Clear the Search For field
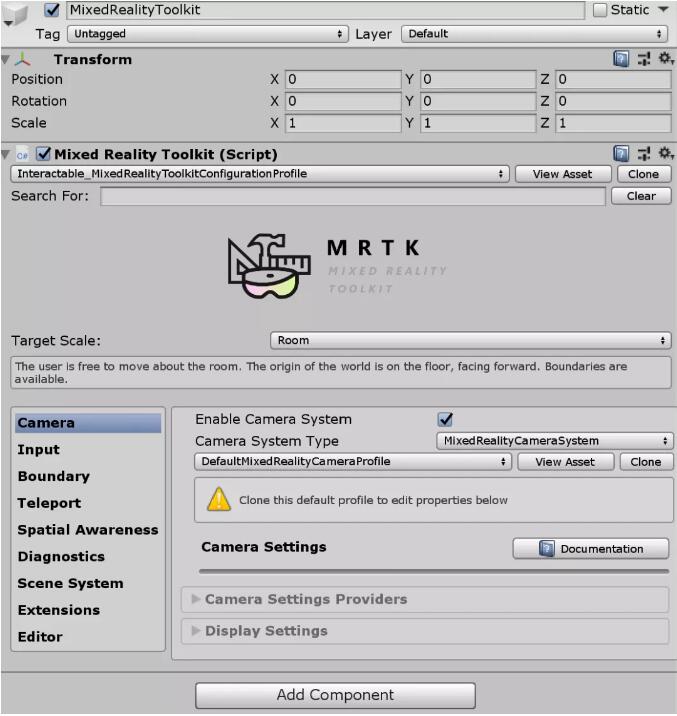The height and width of the screenshot is (716, 677). click(641, 196)
